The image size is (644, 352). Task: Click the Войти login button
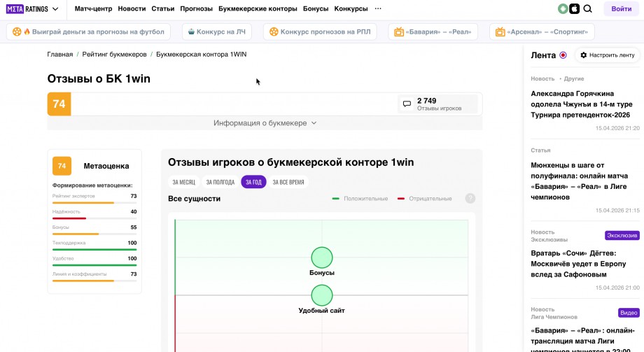tap(621, 8)
